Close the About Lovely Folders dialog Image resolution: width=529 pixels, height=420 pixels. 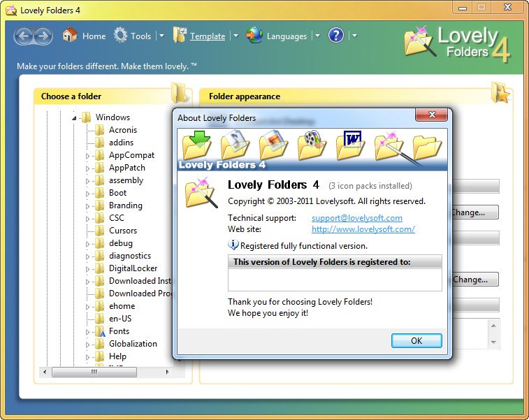click(432, 115)
